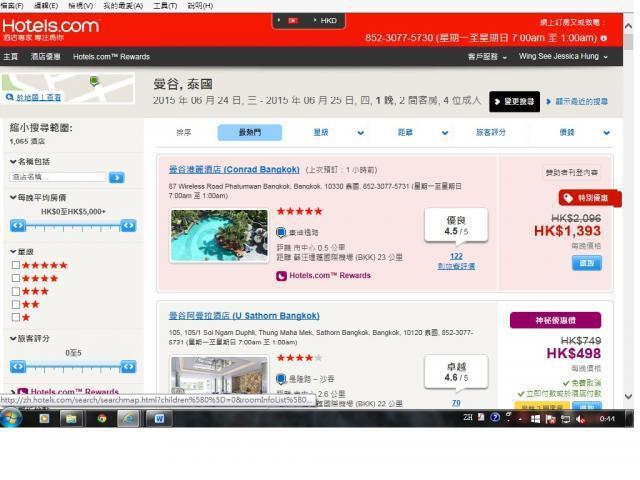Click the view on map link
Viewport: 640px width, 480px height.
[x=38, y=98]
